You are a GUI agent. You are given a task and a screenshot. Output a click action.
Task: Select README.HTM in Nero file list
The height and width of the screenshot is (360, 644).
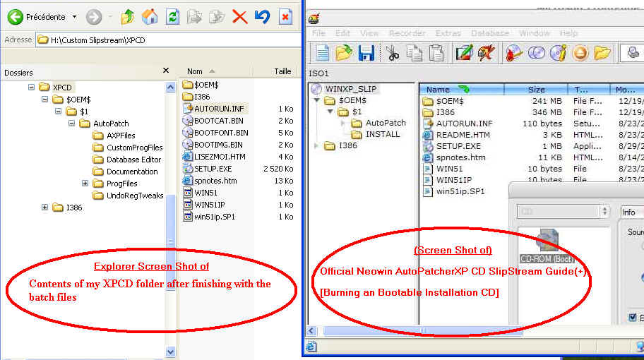tap(463, 135)
